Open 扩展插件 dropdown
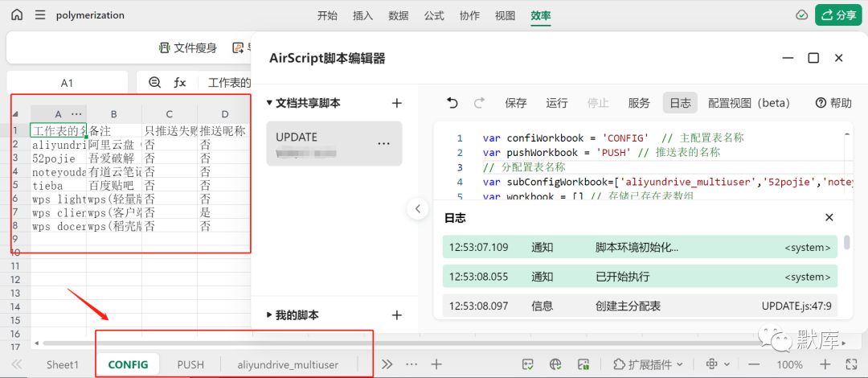This screenshot has height=378, width=868. (x=648, y=364)
